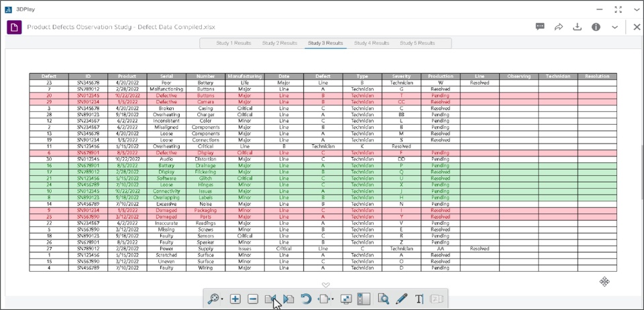Select the Malfunctioning cell
The height and width of the screenshot is (310, 644).
[x=166, y=89]
